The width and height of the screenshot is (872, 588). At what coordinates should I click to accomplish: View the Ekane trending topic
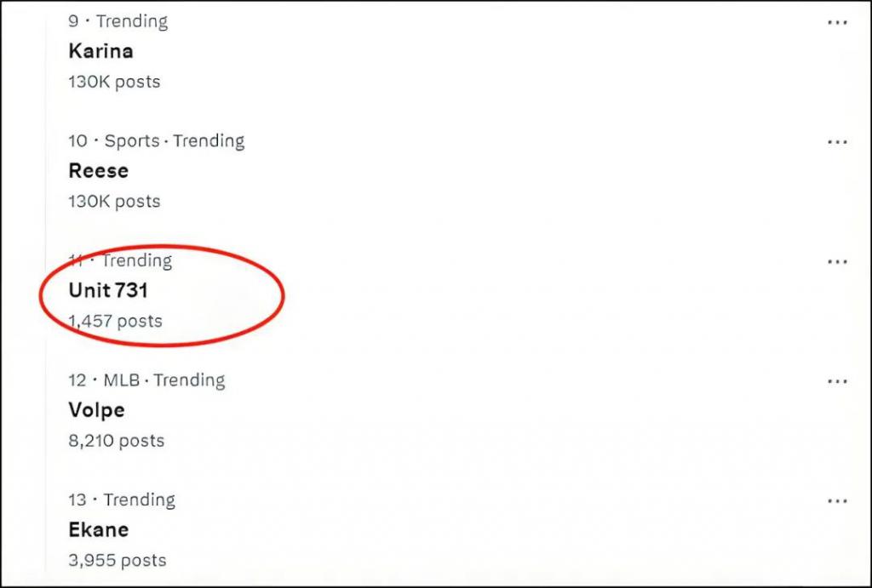(98, 529)
